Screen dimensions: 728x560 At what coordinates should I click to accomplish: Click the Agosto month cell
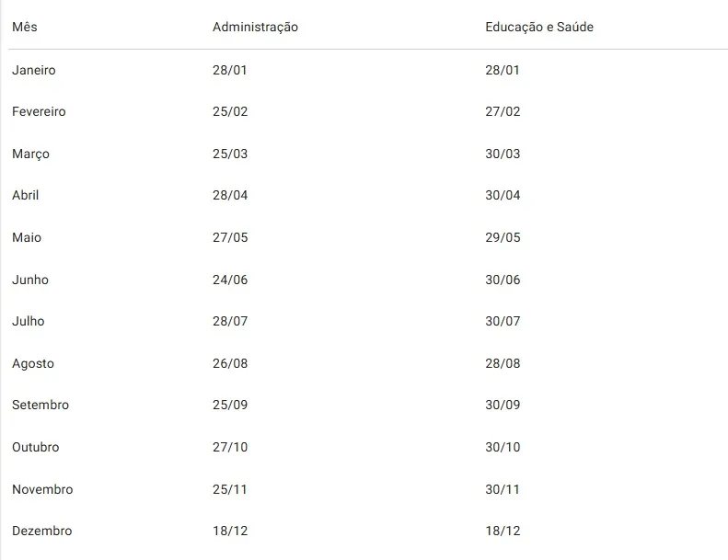click(x=33, y=364)
